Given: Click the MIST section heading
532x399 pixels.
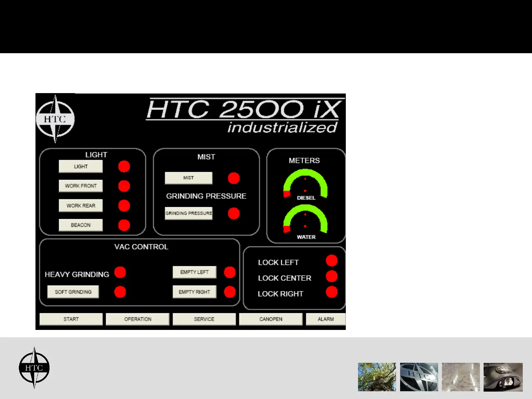Looking at the screenshot, I should point(206,157).
